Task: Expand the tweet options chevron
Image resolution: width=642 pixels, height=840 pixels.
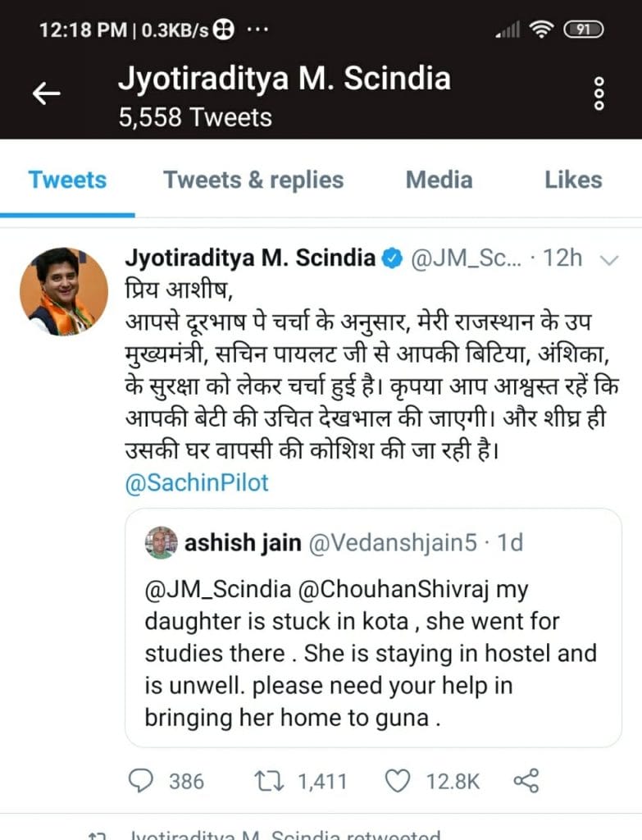Action: pos(609,260)
